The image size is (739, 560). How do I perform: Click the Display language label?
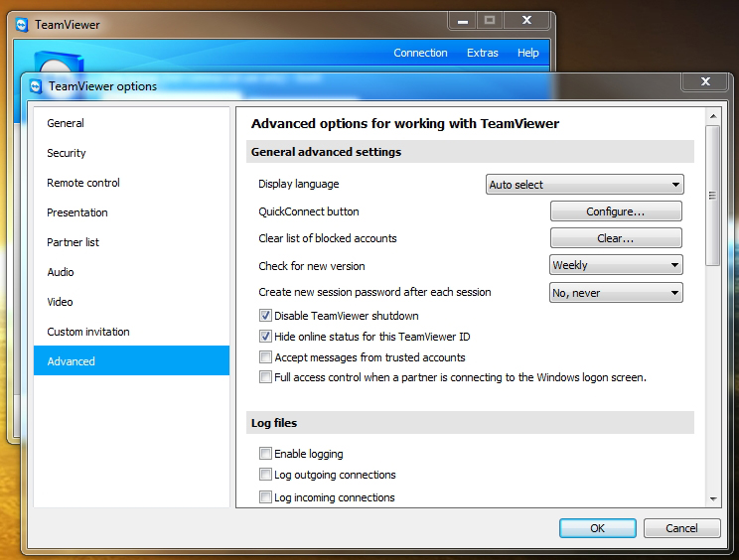(298, 184)
